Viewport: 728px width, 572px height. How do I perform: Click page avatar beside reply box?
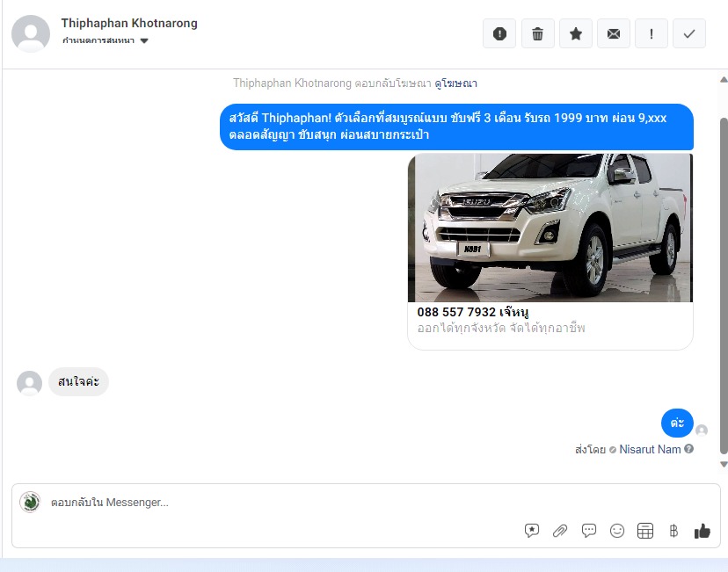click(30, 502)
